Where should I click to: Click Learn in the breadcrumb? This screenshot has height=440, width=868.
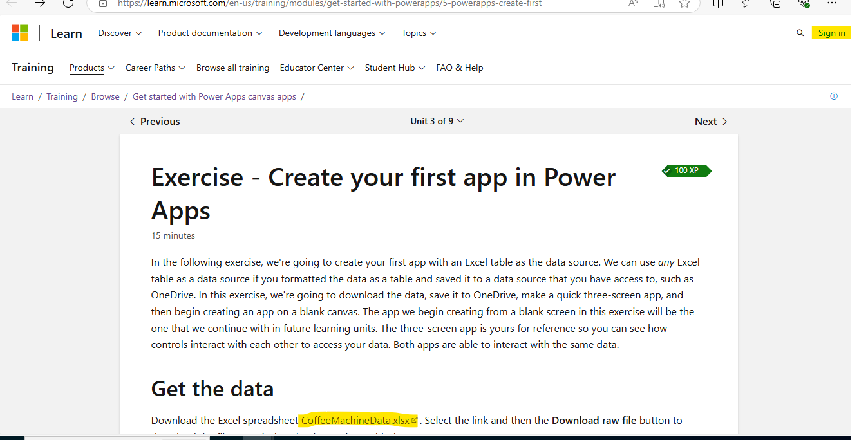[23, 96]
